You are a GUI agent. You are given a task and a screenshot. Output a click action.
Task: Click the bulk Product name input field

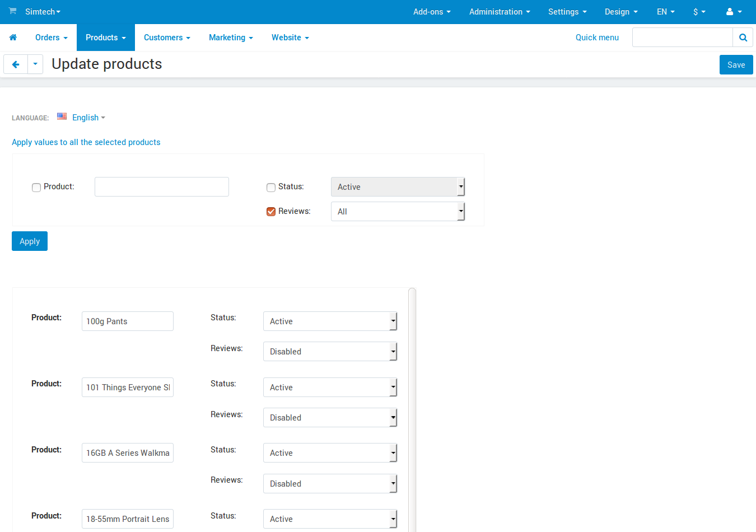(x=162, y=187)
